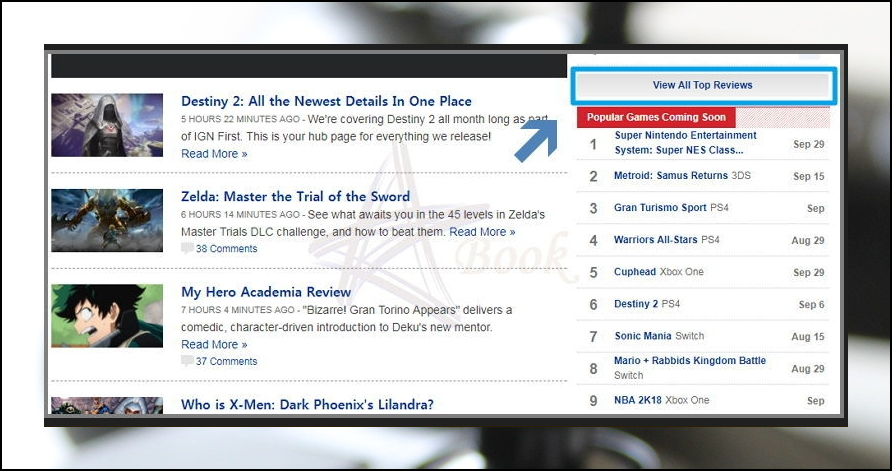Click the comment bubble icon beside 38 Comments

click(187, 249)
